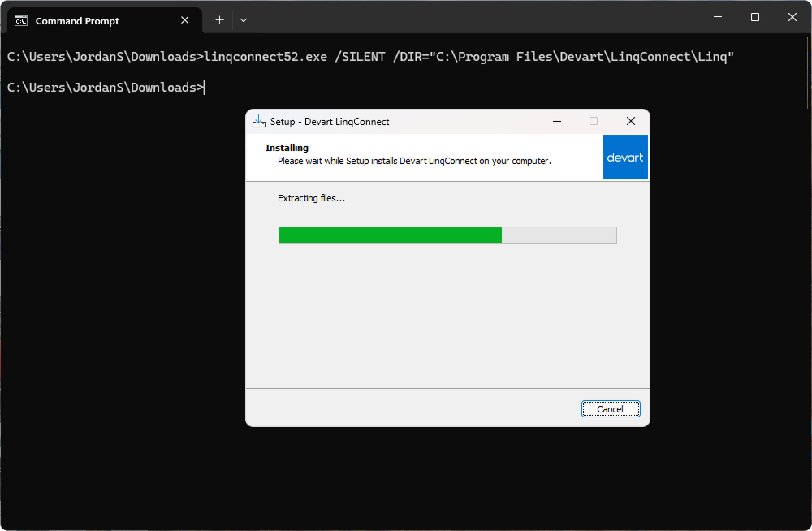The width and height of the screenshot is (812, 531).
Task: Close the Command Prompt tab with its X
Action: click(184, 19)
